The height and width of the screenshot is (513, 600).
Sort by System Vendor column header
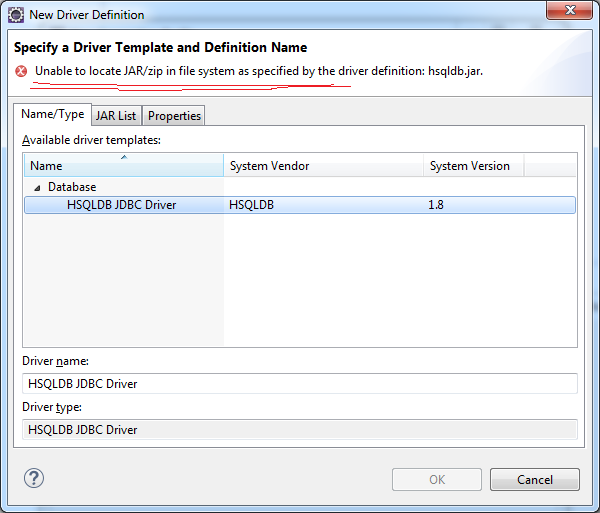(x=324, y=165)
